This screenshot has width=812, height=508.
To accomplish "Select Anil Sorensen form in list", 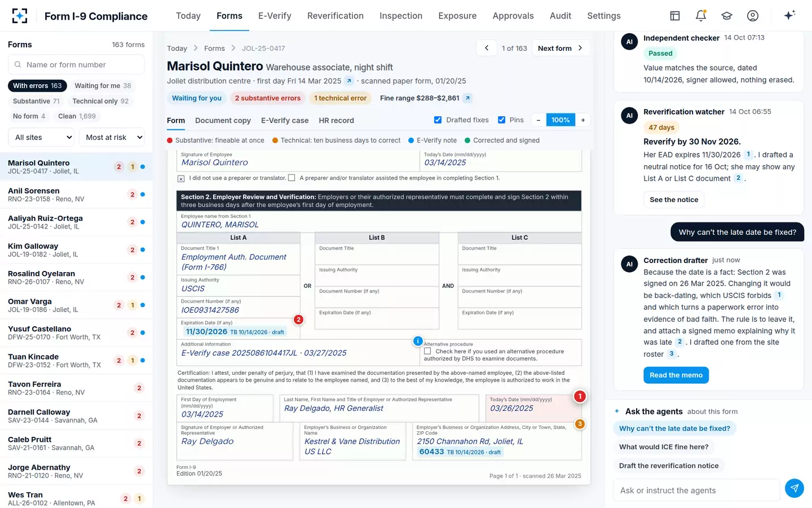I will [x=76, y=195].
